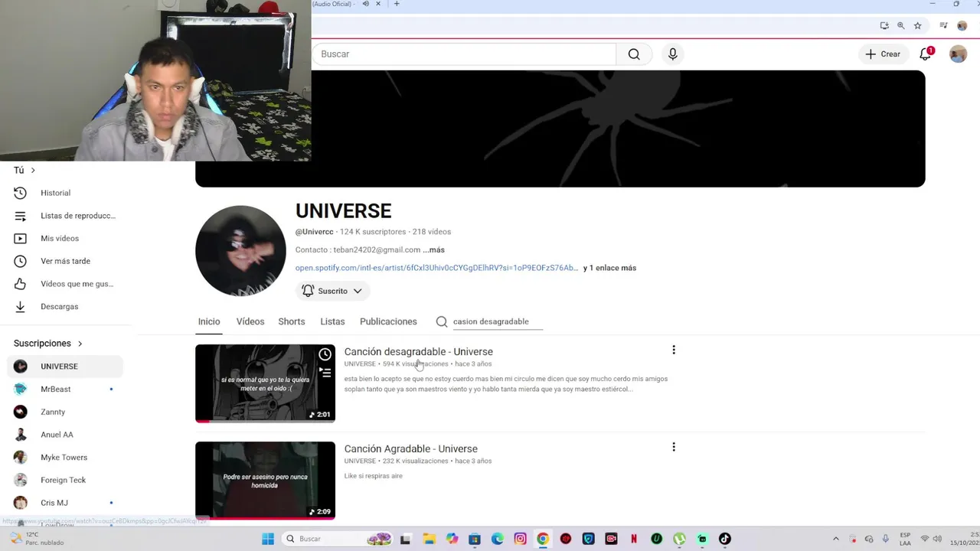Click the UNIVERSE channel profile picture

click(240, 250)
